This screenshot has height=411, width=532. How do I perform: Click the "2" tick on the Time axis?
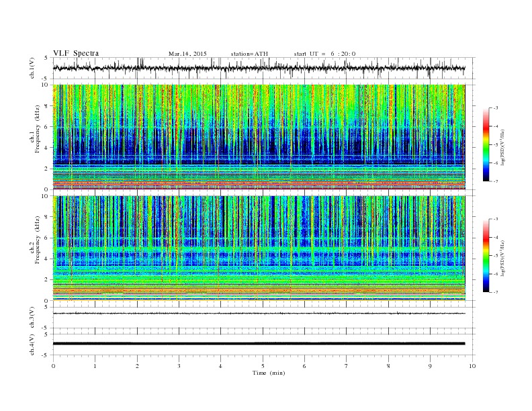137,366
